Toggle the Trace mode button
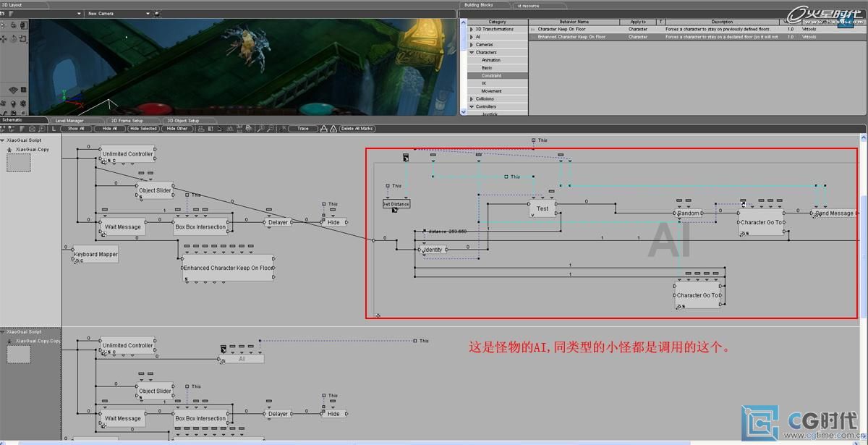Image resolution: width=868 pixels, height=445 pixels. 302,129
